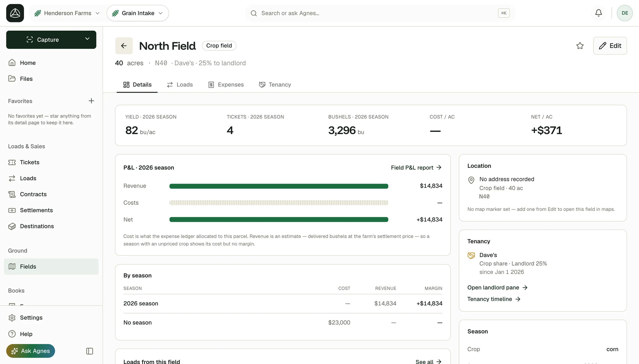Switch to the Details tab

[137, 85]
